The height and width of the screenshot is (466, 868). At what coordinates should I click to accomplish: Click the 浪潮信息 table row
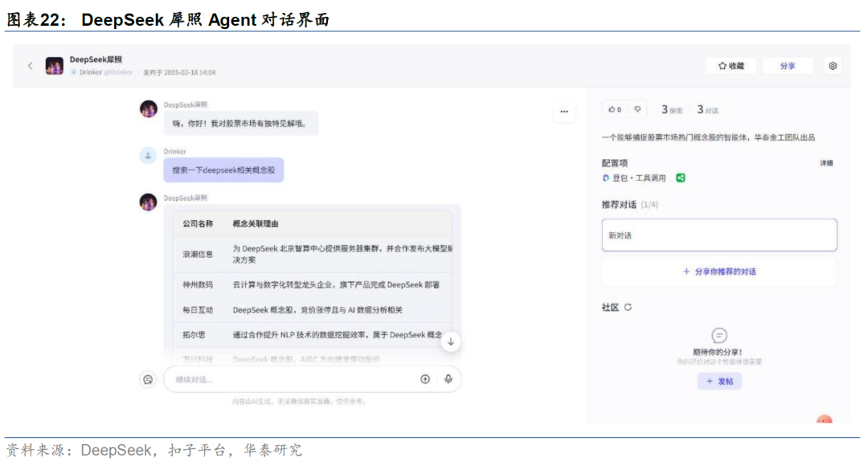313,254
